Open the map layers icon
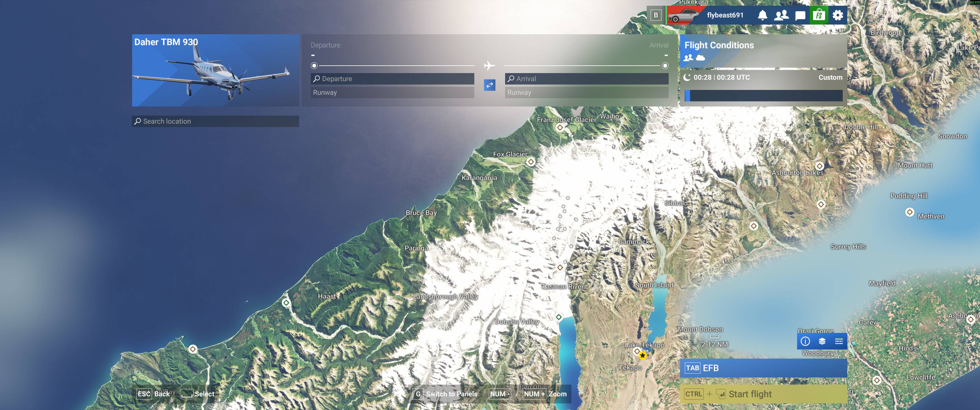 point(822,341)
